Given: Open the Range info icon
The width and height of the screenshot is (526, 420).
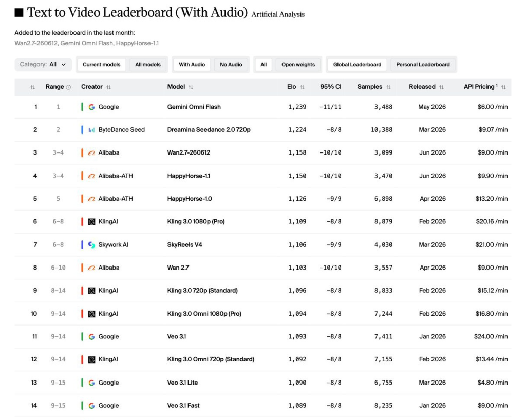Looking at the screenshot, I should coord(68,87).
